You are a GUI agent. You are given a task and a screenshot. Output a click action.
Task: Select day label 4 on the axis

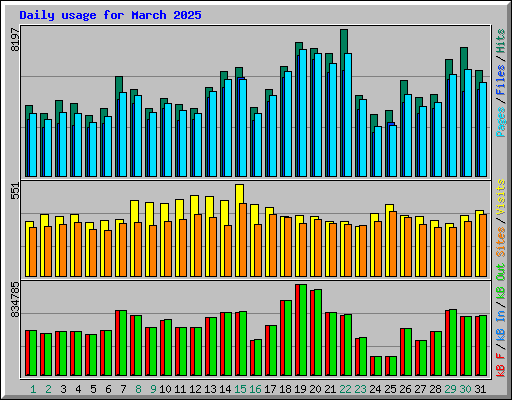pyautogui.click(x=78, y=389)
